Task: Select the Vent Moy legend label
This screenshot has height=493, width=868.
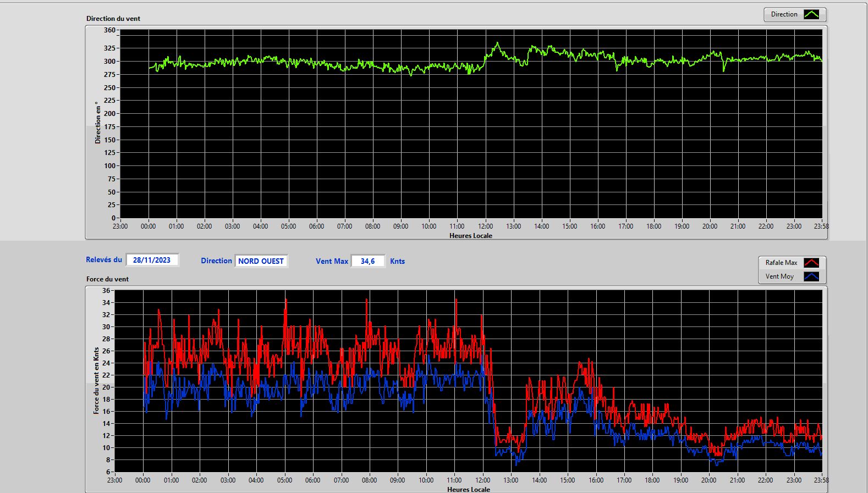Action: click(779, 276)
